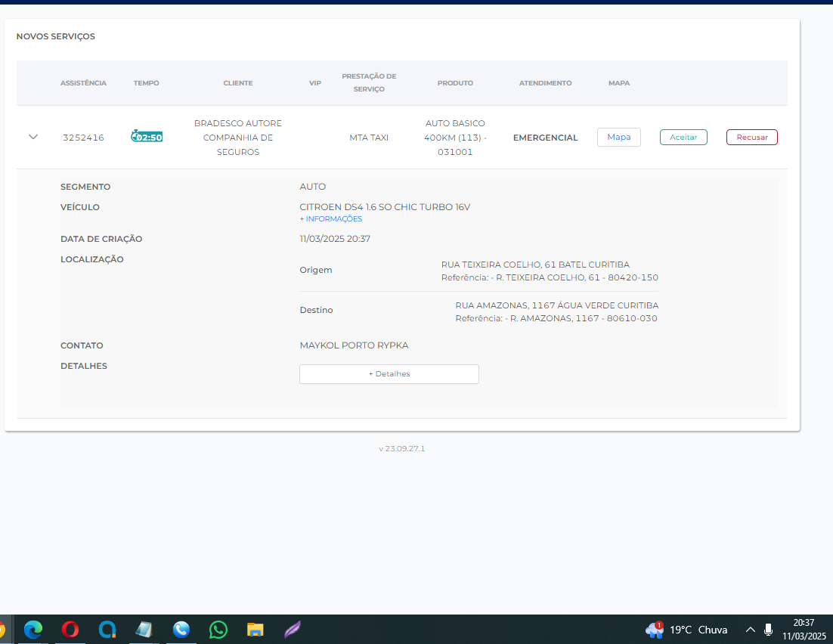Expand the + Detalhes section
This screenshot has width=833, height=644.
(x=389, y=374)
